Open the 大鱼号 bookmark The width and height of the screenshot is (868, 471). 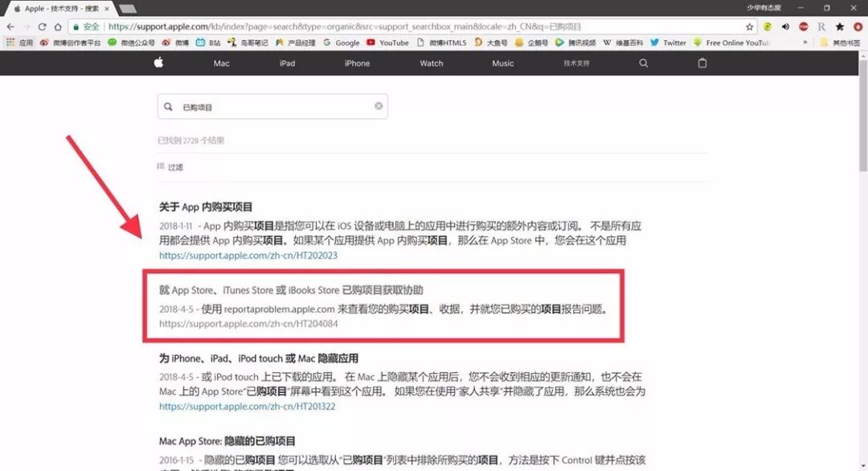coord(491,43)
